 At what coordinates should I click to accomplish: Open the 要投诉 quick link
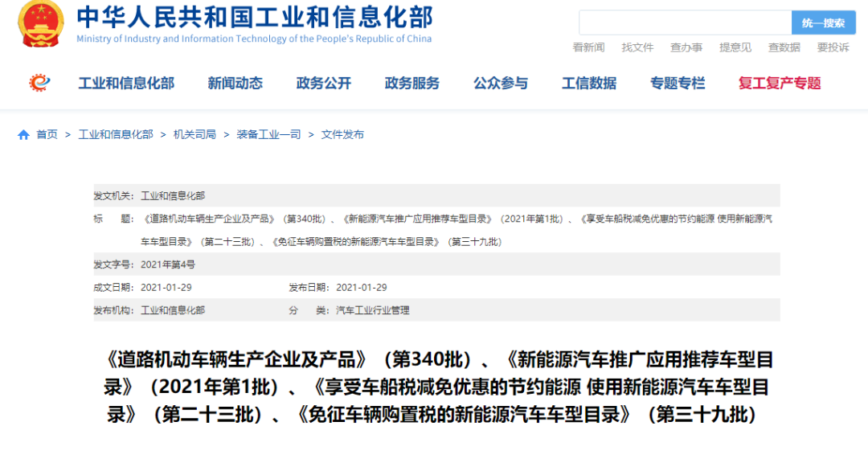833,47
